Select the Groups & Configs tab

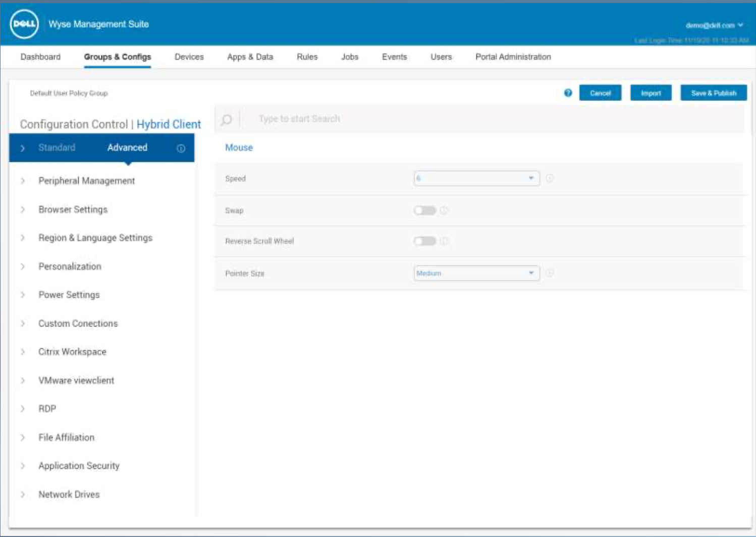[118, 57]
